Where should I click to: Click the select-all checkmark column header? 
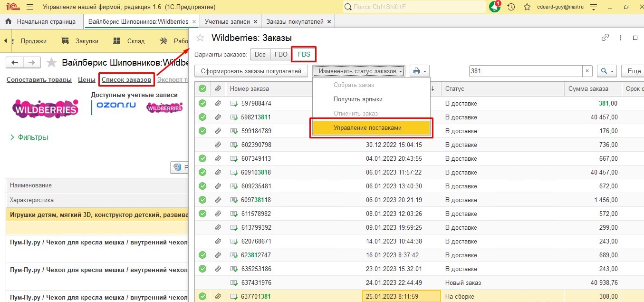pyautogui.click(x=202, y=88)
